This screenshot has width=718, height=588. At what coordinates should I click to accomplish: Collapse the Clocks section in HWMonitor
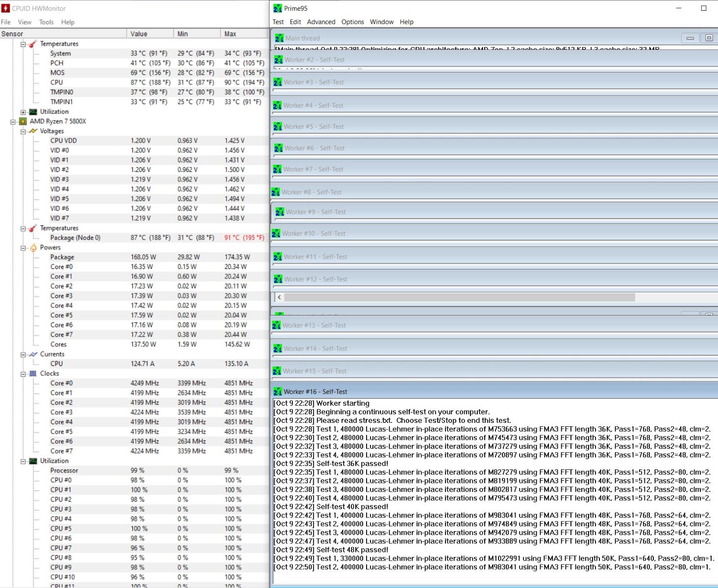point(23,374)
